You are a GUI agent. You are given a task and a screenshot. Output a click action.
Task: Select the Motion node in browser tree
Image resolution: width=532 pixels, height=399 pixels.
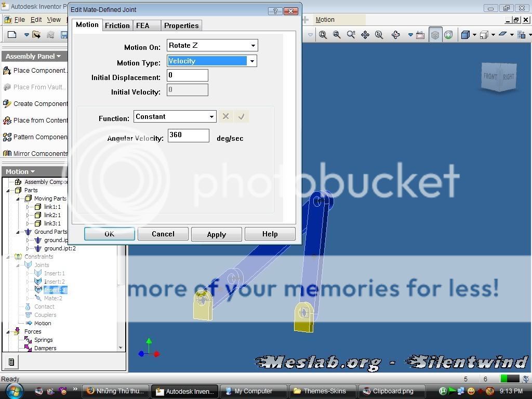pyautogui.click(x=43, y=323)
